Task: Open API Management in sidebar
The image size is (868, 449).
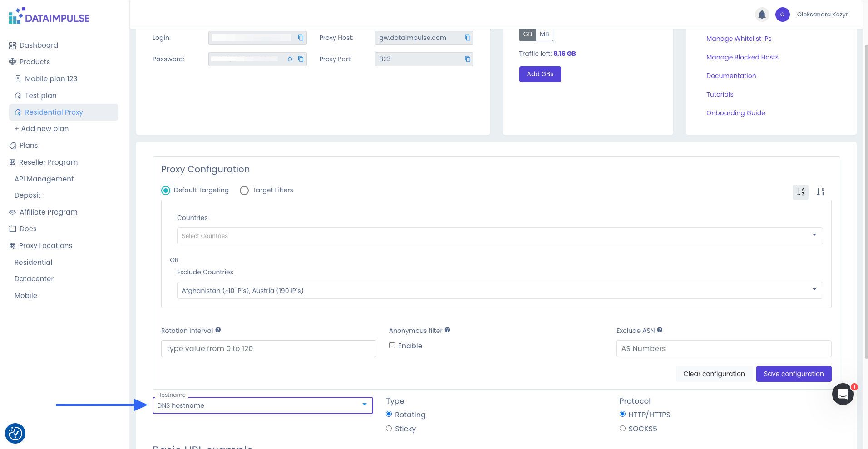Action: 44,179
